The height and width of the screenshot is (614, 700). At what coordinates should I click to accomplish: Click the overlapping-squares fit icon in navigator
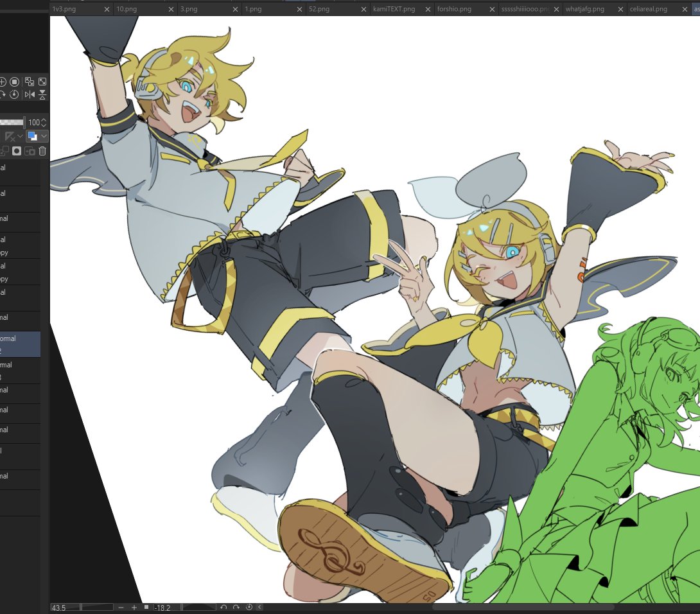(30, 82)
